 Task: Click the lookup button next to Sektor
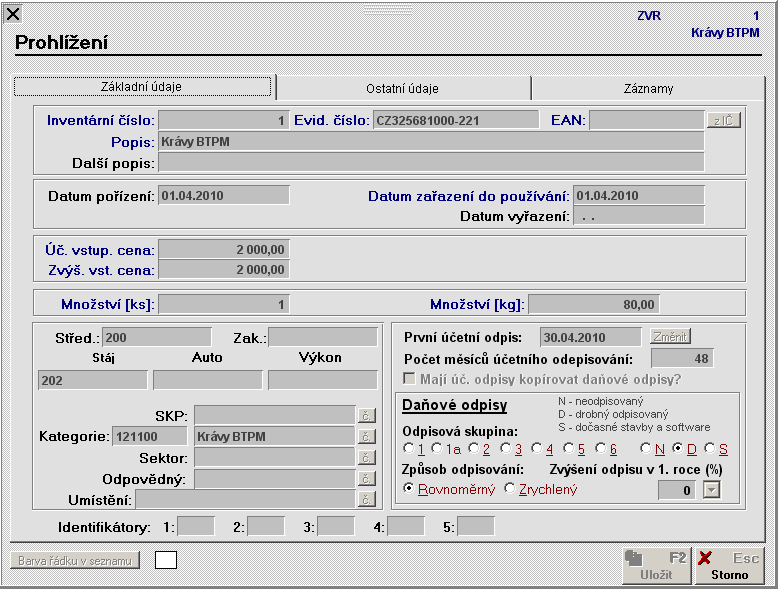click(367, 458)
